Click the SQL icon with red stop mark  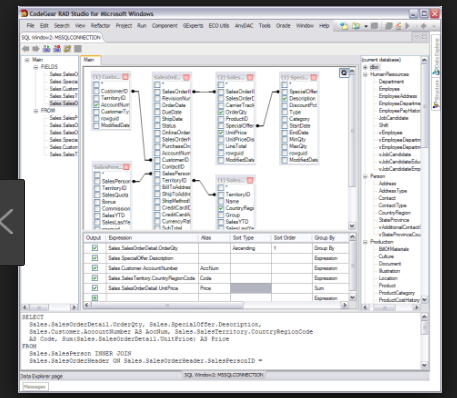pos(57,49)
